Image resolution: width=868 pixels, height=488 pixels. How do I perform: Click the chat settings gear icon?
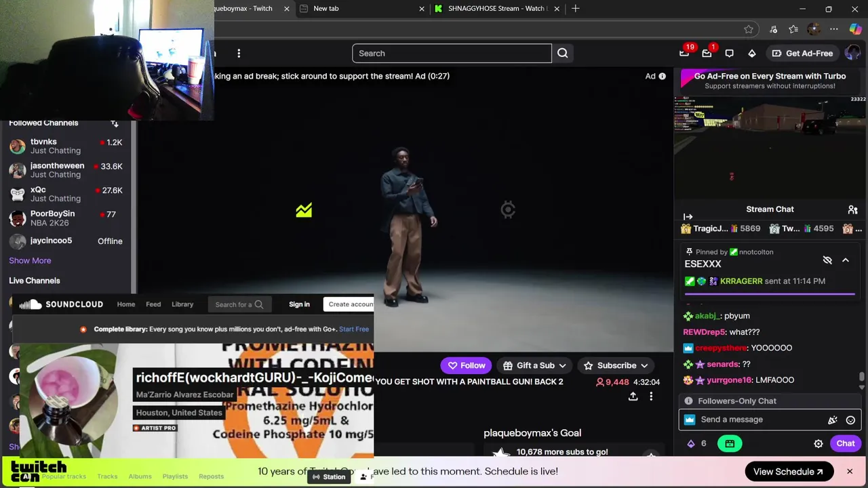coord(818,443)
